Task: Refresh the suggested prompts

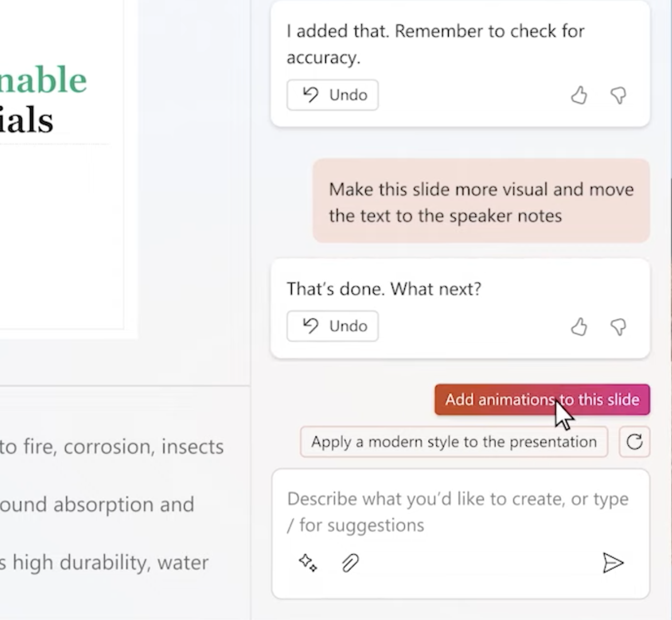Action: coord(634,442)
